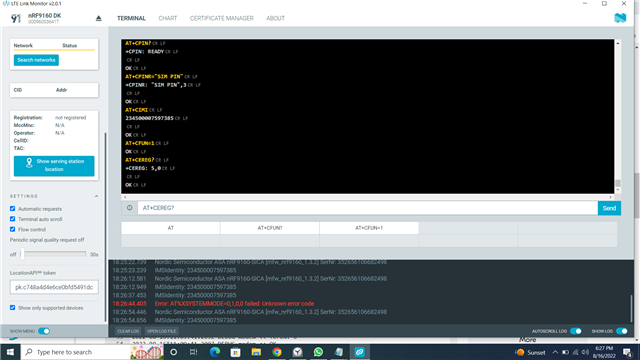Viewport: 640px width, 360px height.
Task: Click the battery icon in system tray
Action: tap(565, 352)
